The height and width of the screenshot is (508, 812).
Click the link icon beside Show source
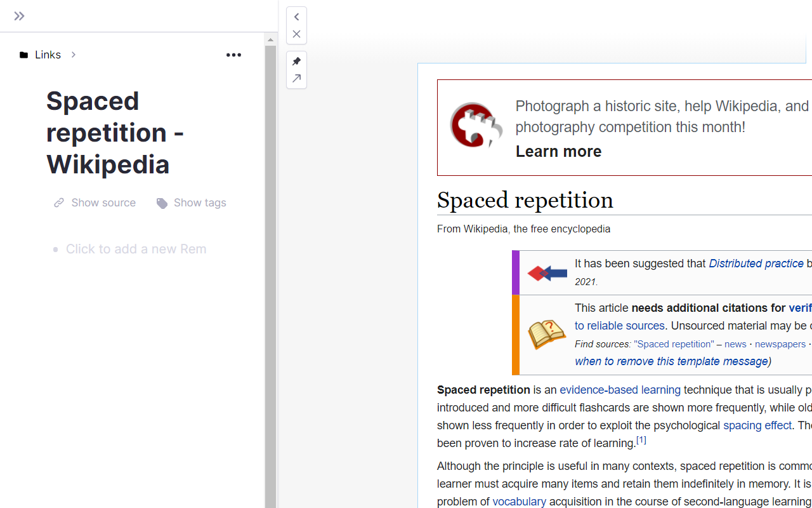[59, 203]
